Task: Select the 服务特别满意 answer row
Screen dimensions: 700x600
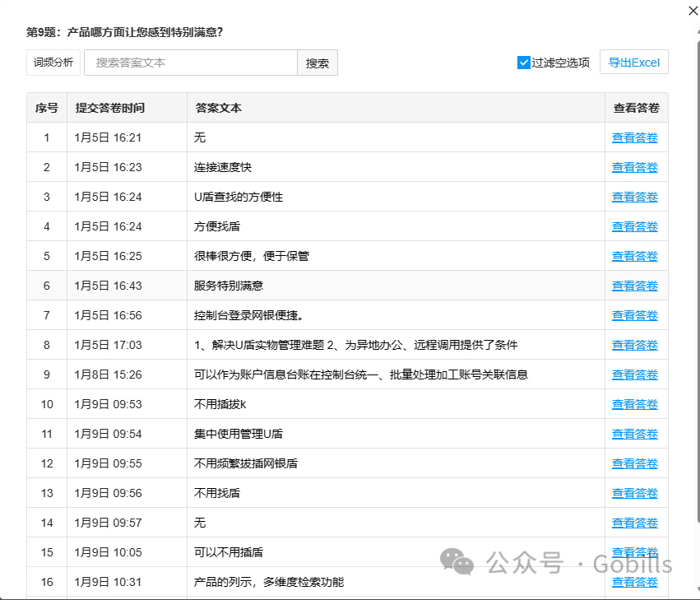Action: pyautogui.click(x=229, y=286)
